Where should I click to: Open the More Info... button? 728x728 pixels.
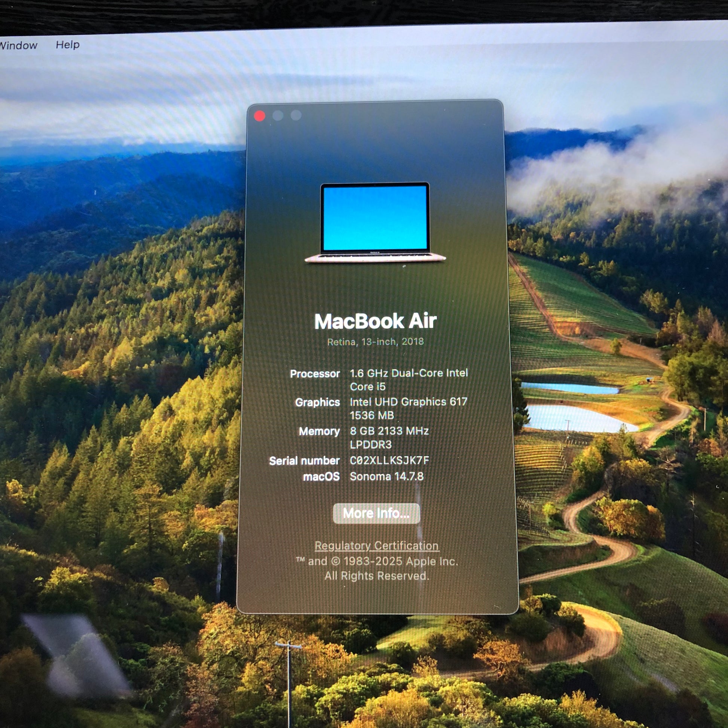tap(376, 513)
